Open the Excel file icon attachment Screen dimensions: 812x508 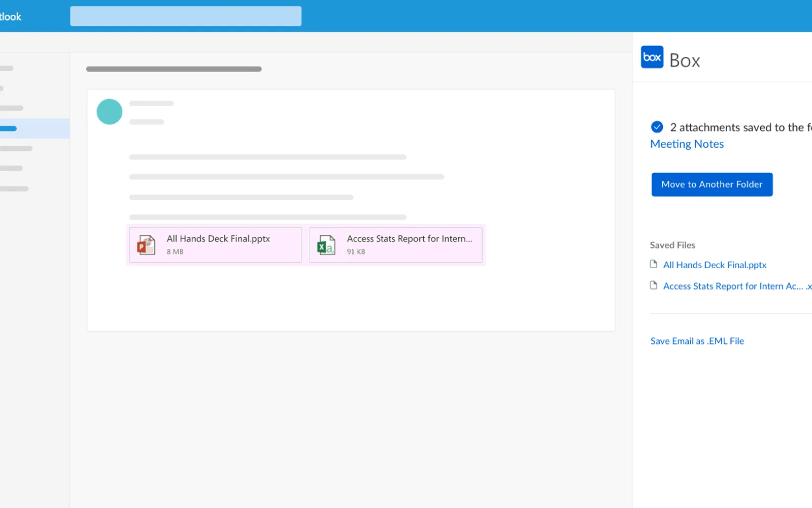[326, 245]
